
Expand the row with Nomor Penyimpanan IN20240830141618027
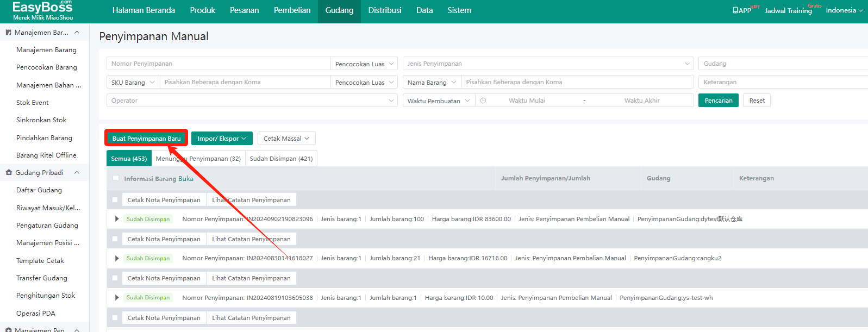point(117,258)
